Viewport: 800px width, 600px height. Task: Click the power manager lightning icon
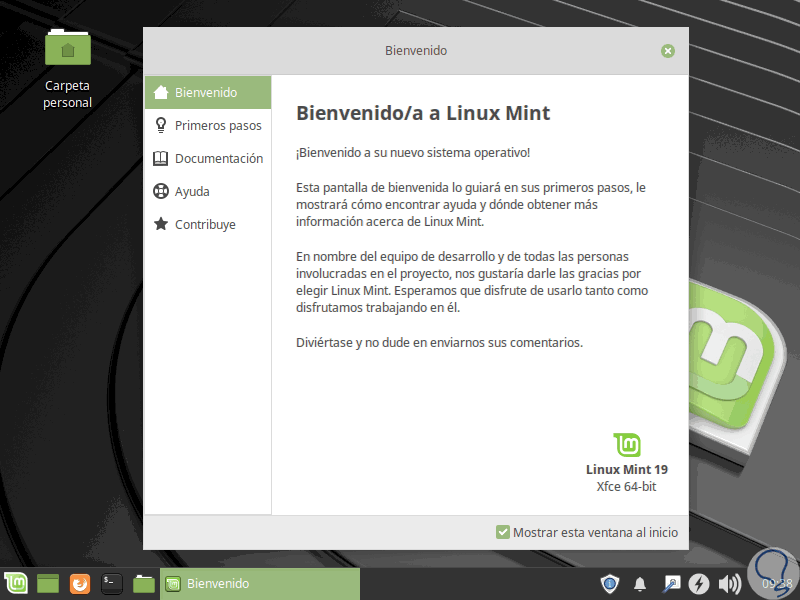tap(699, 583)
